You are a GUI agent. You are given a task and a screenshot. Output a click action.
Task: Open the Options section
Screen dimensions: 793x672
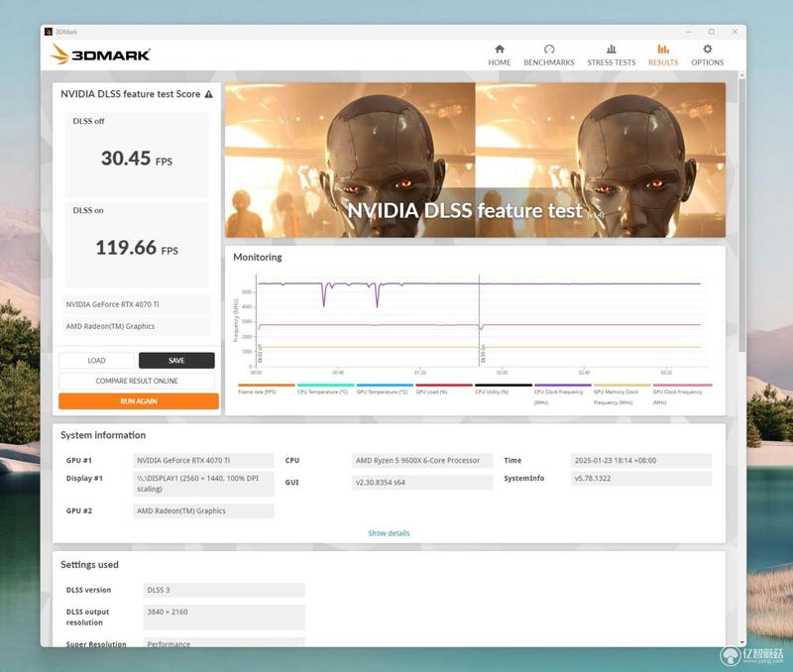point(707,56)
